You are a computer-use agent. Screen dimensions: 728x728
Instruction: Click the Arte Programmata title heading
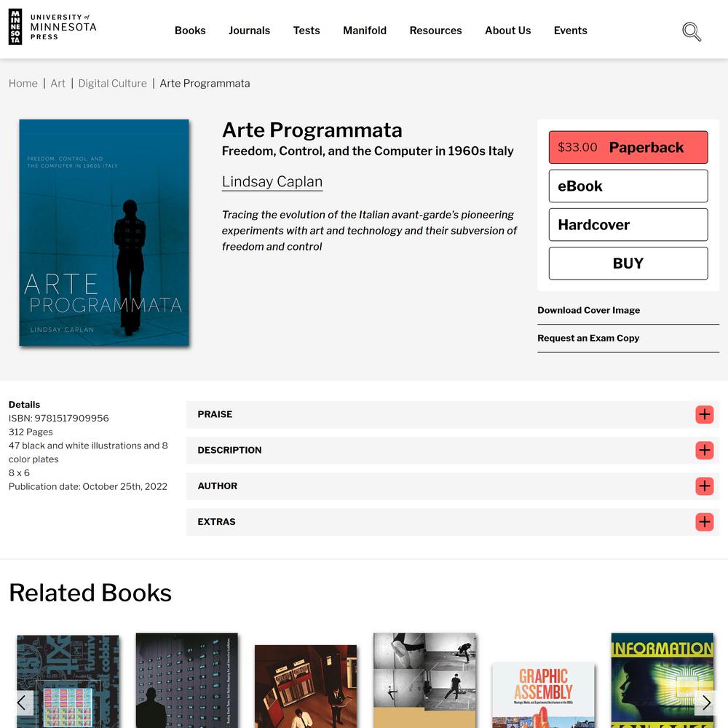[x=312, y=130]
